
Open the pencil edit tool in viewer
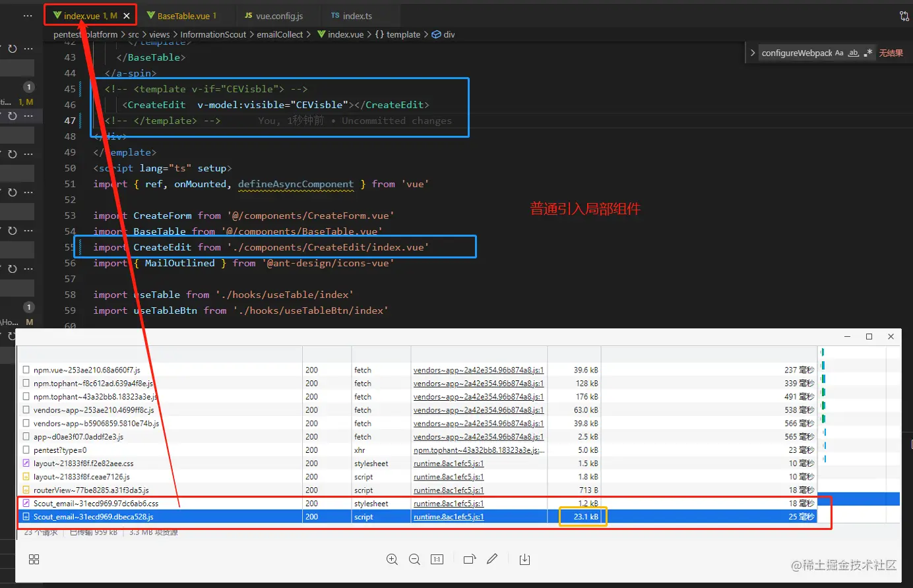(492, 559)
